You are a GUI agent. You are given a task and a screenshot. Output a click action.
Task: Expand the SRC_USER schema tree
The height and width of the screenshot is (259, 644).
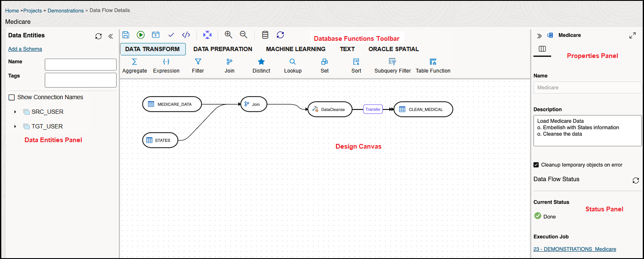coord(15,112)
